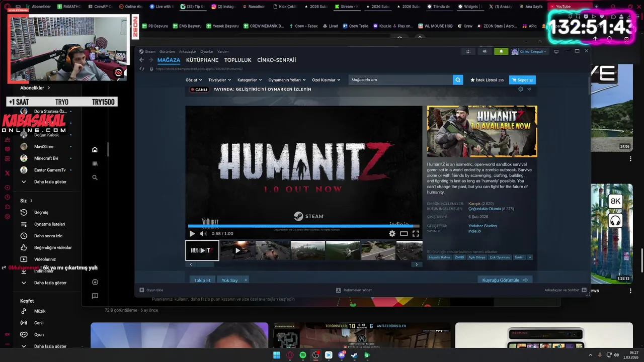Select the Hayatta Kalma tag
The image size is (644, 362).
tap(440, 257)
